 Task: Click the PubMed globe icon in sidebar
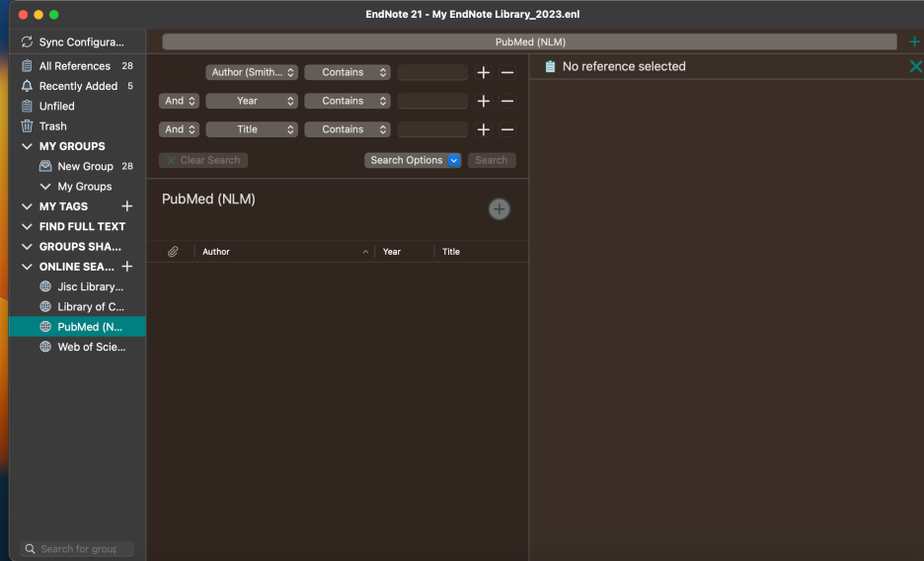45,327
